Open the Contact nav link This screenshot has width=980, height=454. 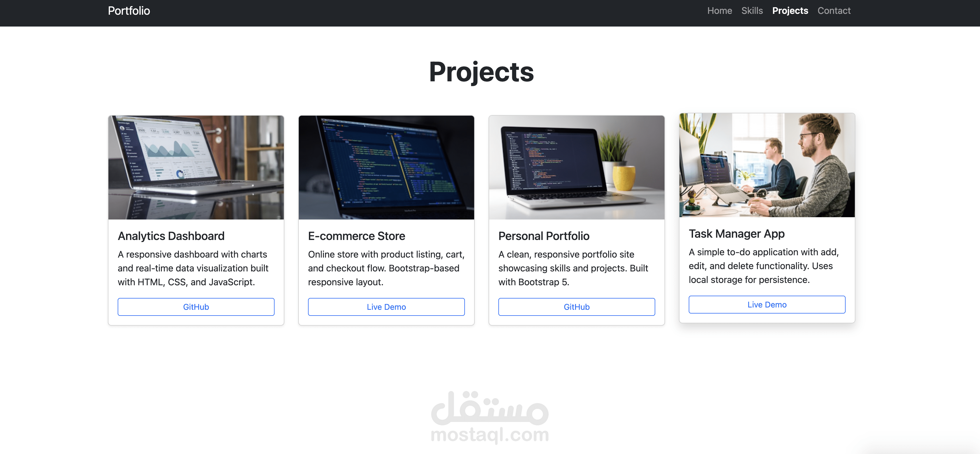pos(833,11)
